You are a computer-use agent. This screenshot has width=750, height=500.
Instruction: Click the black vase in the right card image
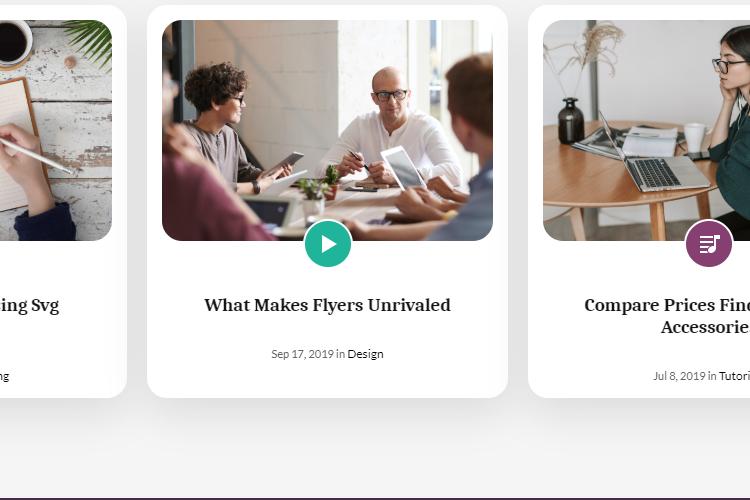pos(571,121)
